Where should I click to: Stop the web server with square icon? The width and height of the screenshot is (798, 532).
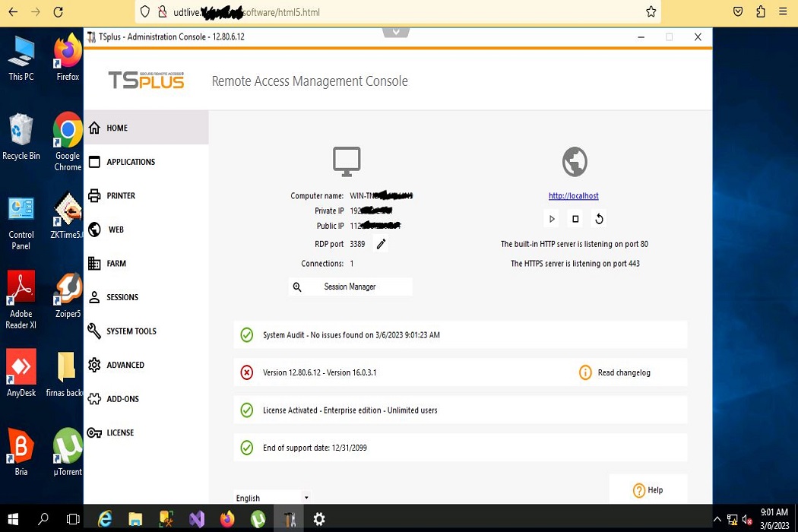point(575,219)
